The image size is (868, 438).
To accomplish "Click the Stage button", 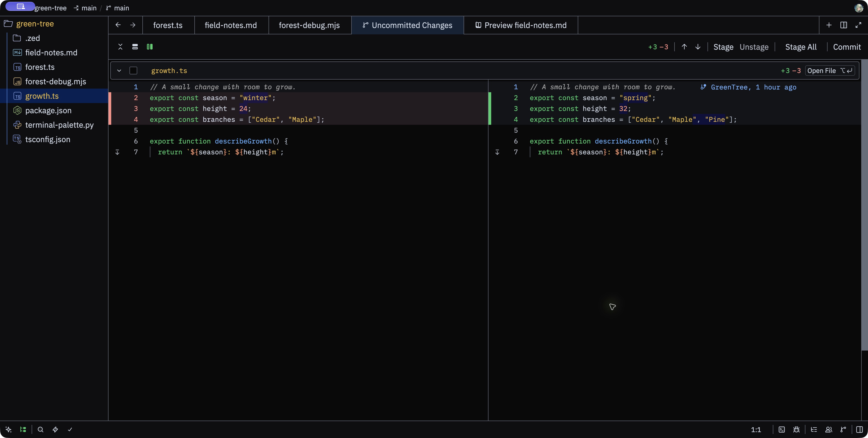I will click(723, 47).
